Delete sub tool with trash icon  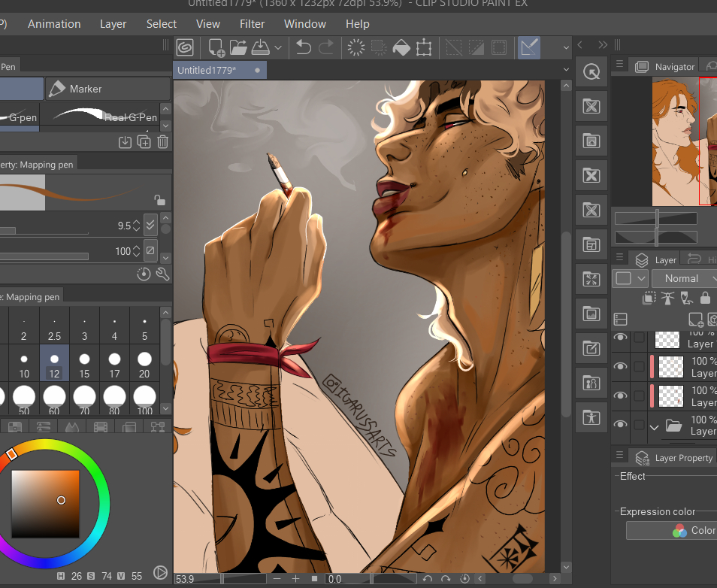[162, 142]
